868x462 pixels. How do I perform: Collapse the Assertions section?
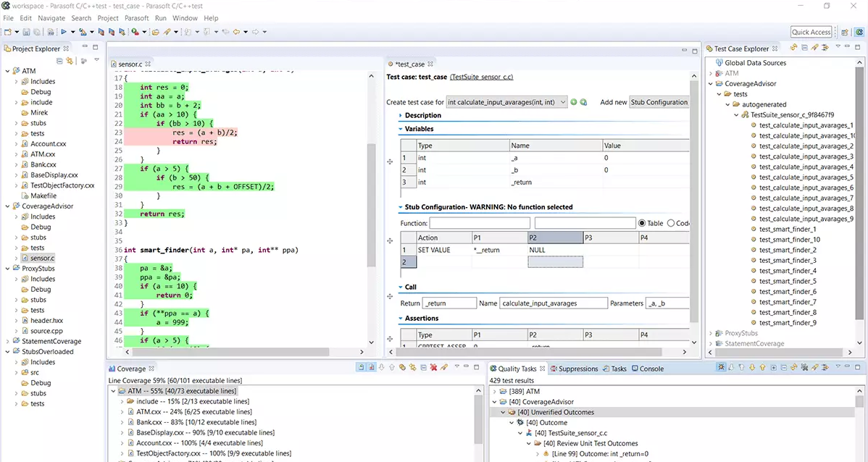(401, 318)
